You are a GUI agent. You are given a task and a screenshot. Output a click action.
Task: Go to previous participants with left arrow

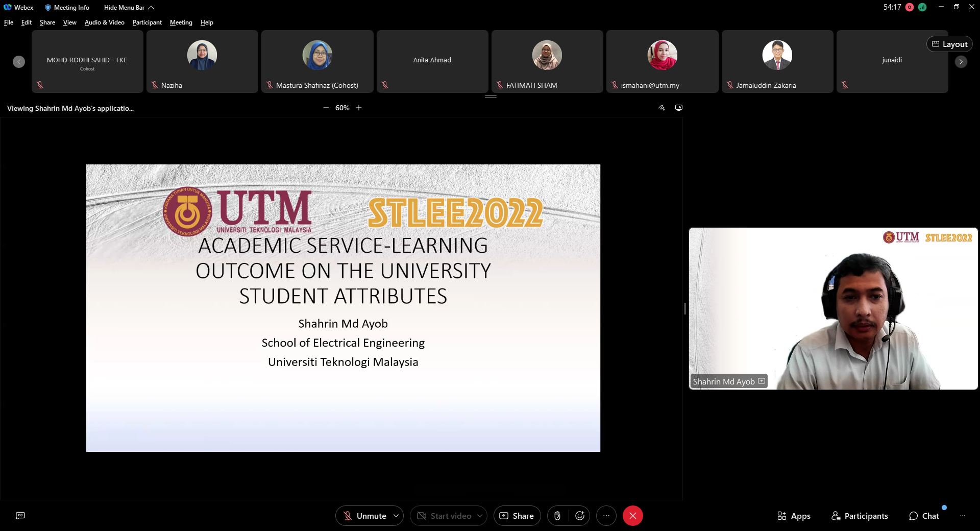19,62
